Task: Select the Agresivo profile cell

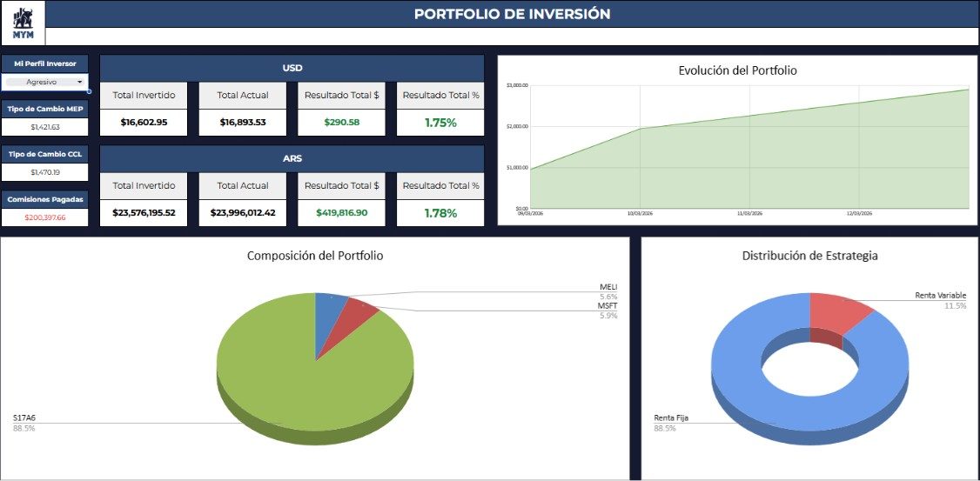Action: coord(44,82)
